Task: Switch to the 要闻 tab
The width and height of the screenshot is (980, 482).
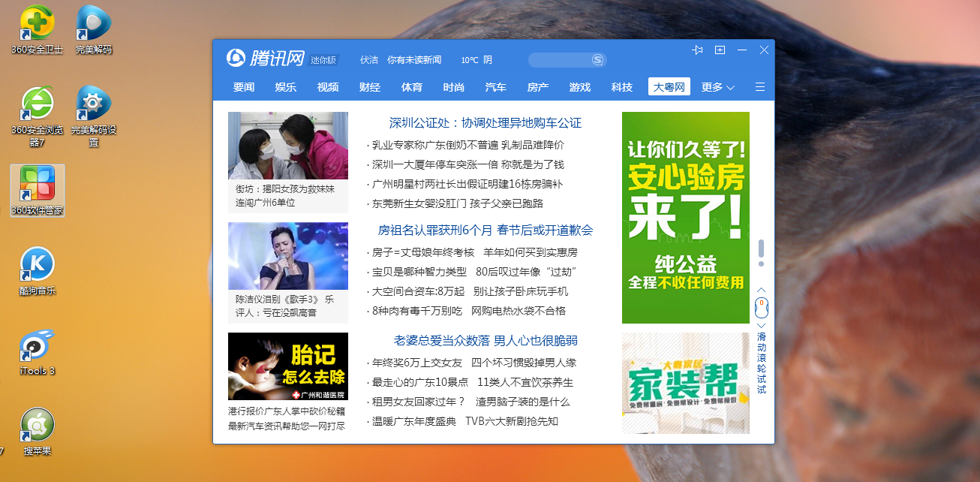Action: [x=244, y=87]
